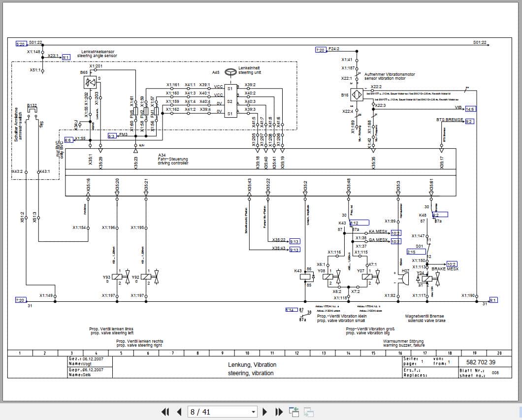
Task: Follow the 7:20 link next to F24:2
Action: click(x=320, y=50)
